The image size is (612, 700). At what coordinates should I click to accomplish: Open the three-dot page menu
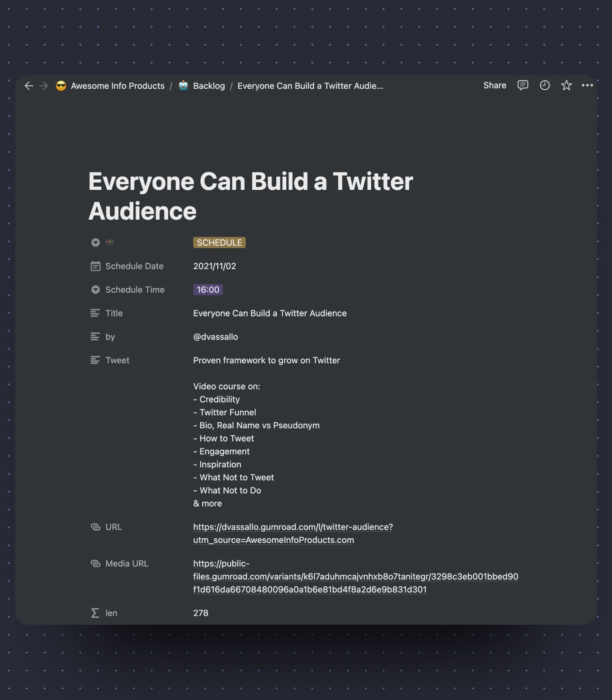588,85
